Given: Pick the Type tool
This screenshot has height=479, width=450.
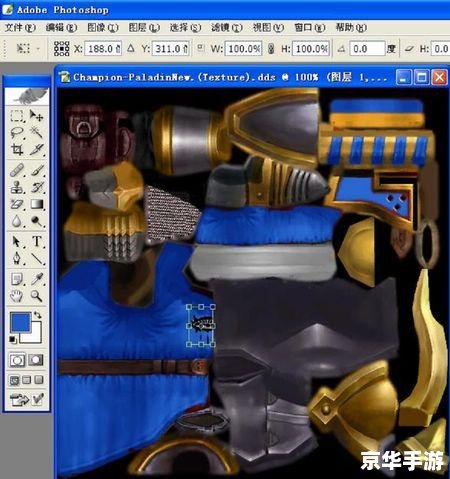Looking at the screenshot, I should click(x=37, y=241).
